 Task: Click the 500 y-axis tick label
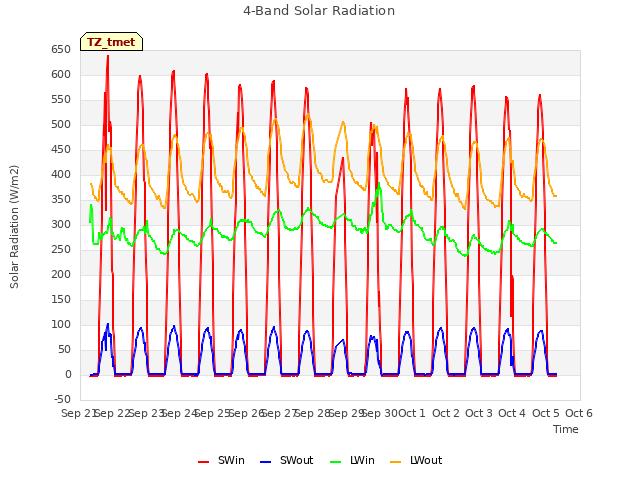point(61,124)
